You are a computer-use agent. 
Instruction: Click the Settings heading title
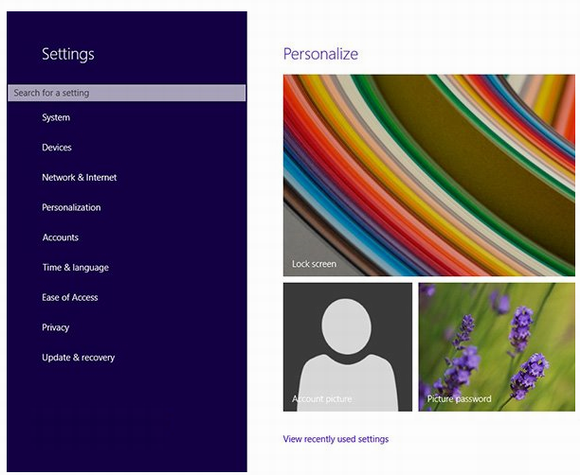[x=68, y=54]
